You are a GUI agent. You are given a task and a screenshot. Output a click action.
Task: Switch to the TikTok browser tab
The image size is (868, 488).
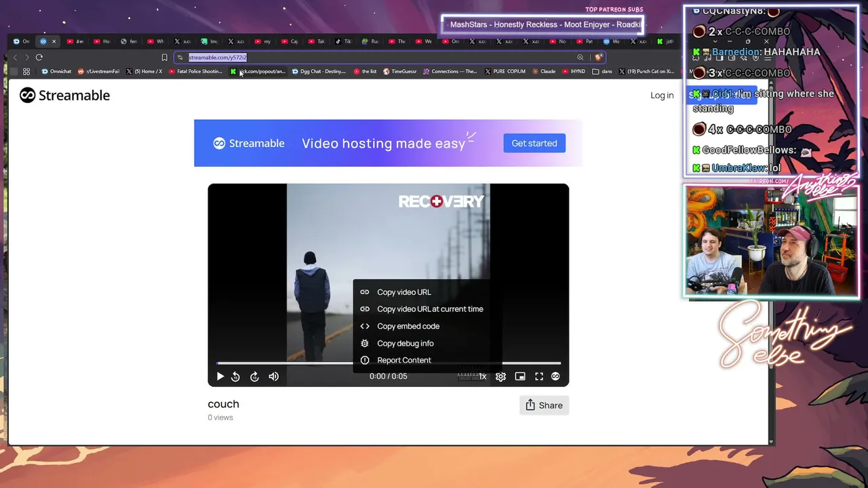[344, 41]
